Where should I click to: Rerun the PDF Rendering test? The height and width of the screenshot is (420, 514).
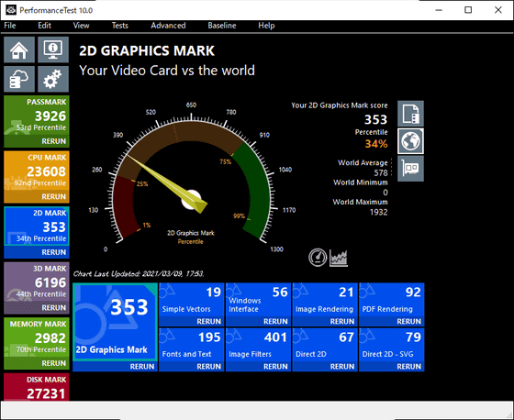(x=408, y=321)
